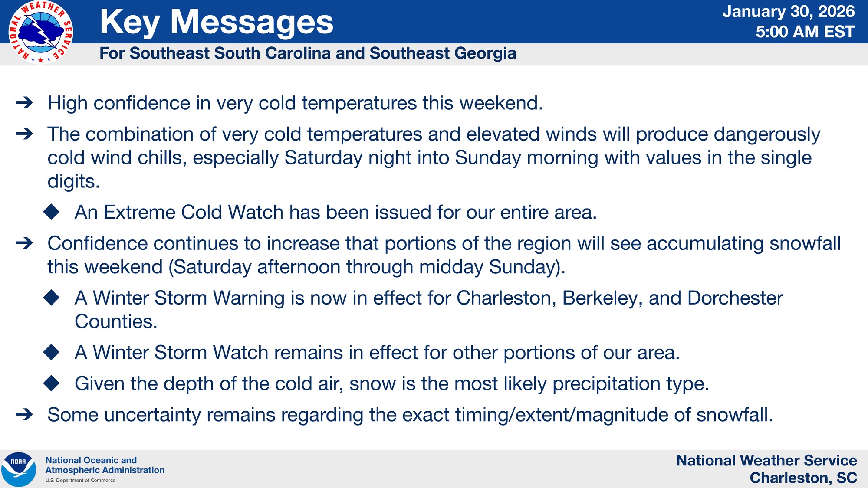Image resolution: width=868 pixels, height=488 pixels.
Task: Click arrow bullet beside 'High confidence' message
Action: [x=24, y=103]
